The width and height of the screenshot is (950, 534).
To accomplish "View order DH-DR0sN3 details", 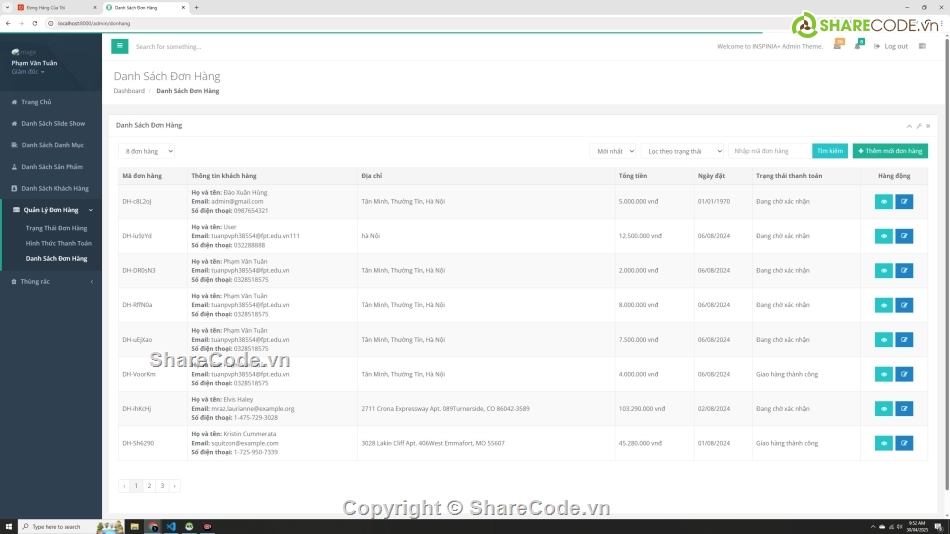I will 883,270.
